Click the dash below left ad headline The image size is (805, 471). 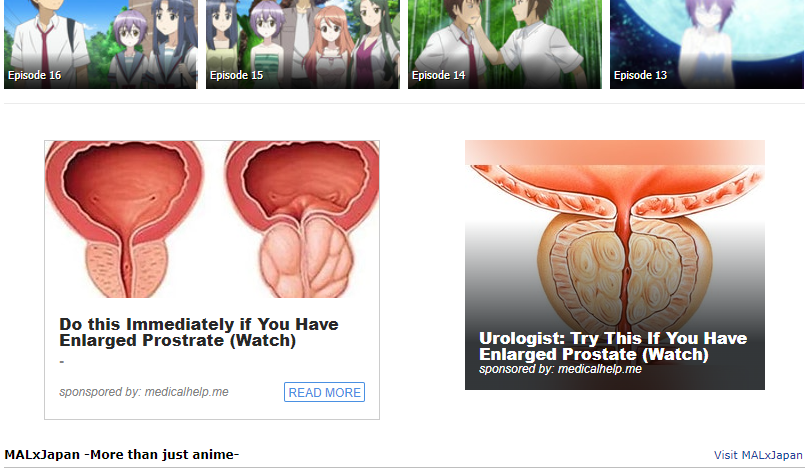pyautogui.click(x=62, y=362)
